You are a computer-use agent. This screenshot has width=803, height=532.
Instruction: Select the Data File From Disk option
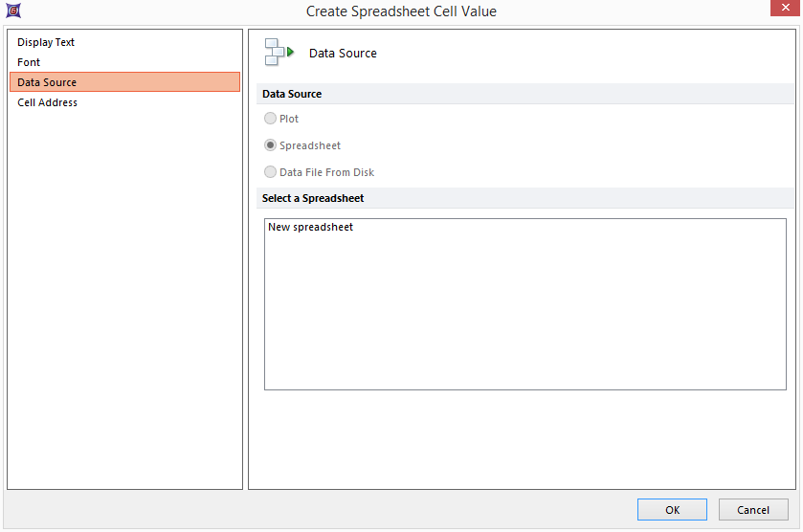click(x=271, y=172)
